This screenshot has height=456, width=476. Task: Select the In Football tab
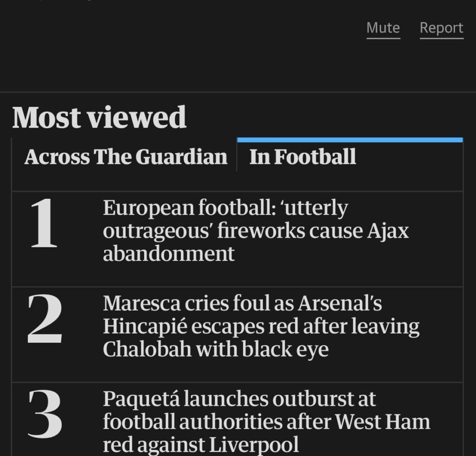point(302,157)
